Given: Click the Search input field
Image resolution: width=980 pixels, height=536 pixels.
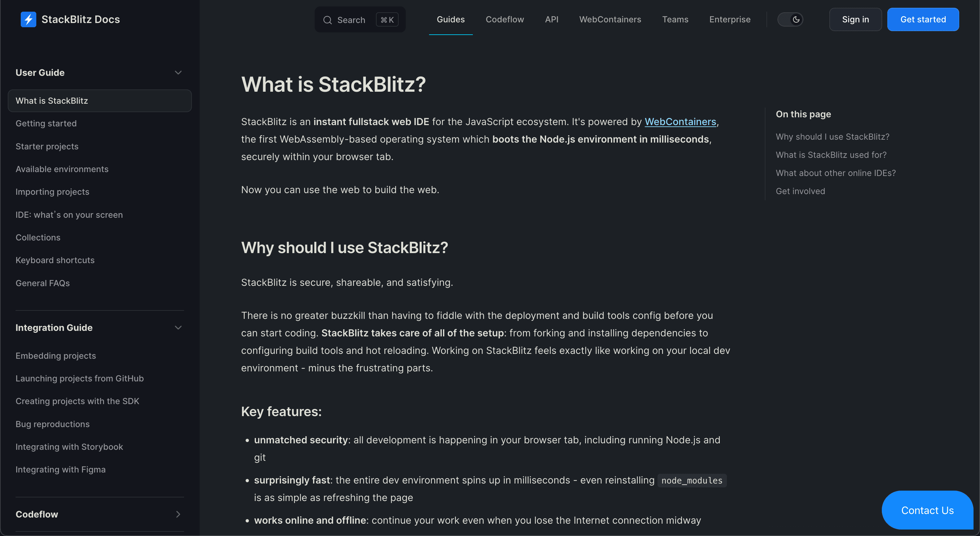Looking at the screenshot, I should click(x=360, y=20).
